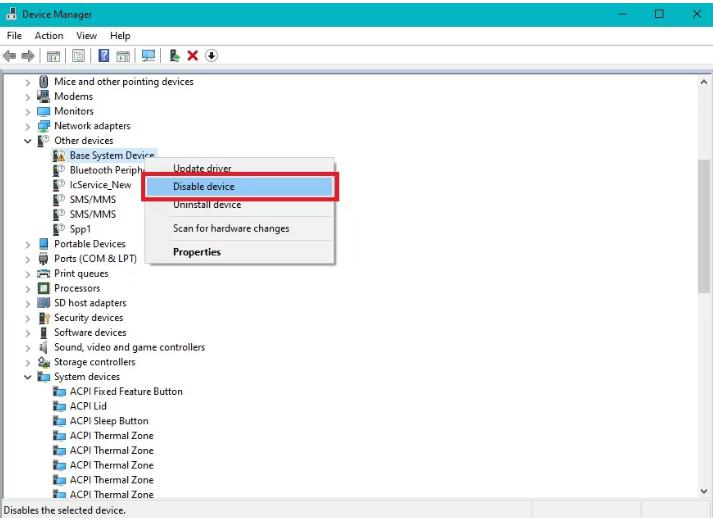Click the SD host adapters icon

pos(44,303)
